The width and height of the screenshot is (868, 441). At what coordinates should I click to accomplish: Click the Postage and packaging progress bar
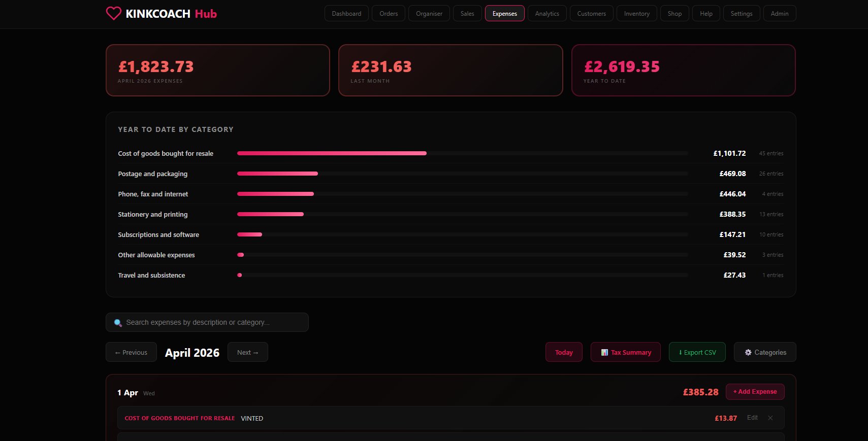point(462,174)
